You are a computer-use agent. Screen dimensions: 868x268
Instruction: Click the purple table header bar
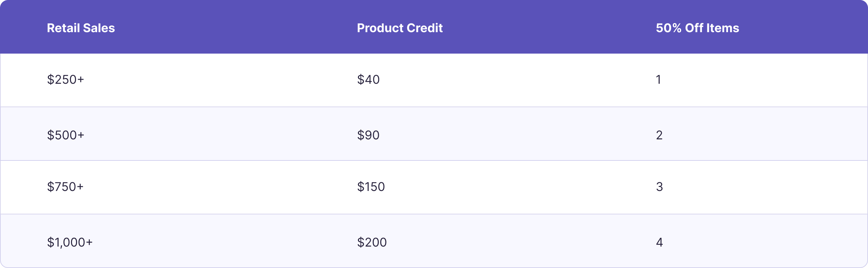539,27
